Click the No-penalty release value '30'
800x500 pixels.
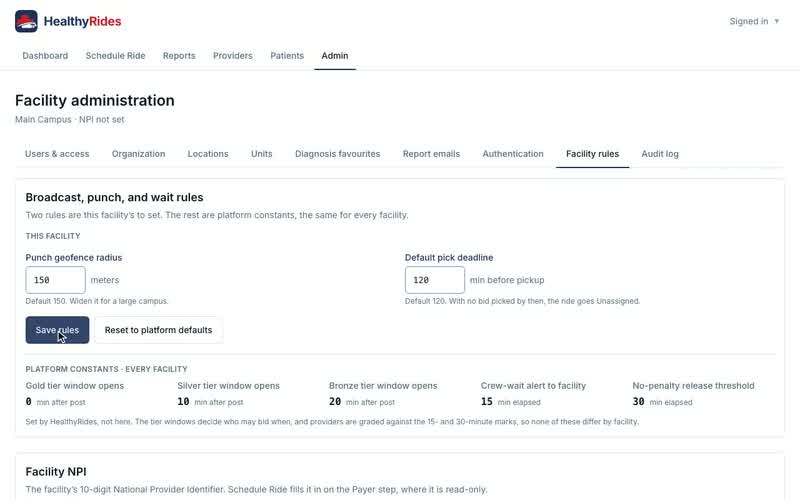tap(638, 402)
